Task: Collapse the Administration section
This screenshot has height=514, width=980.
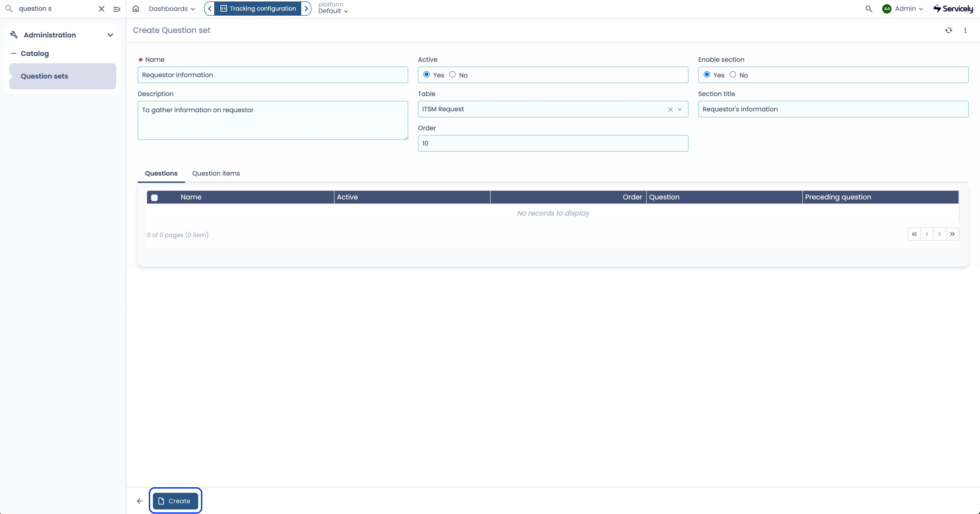Action: [x=110, y=35]
